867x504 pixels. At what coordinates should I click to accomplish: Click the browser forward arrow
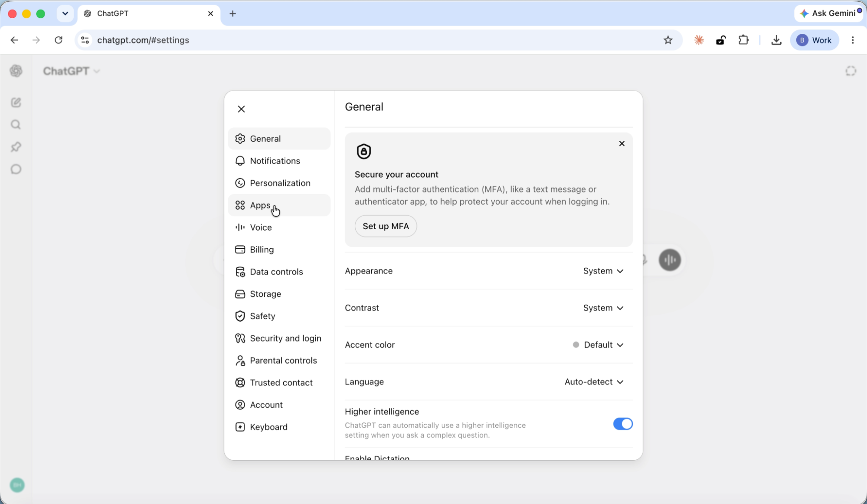36,40
